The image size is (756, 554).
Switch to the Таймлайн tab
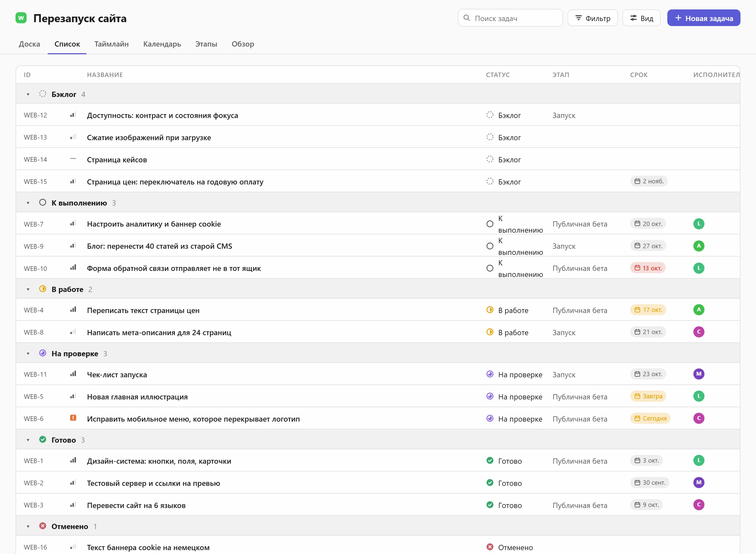[111, 44]
